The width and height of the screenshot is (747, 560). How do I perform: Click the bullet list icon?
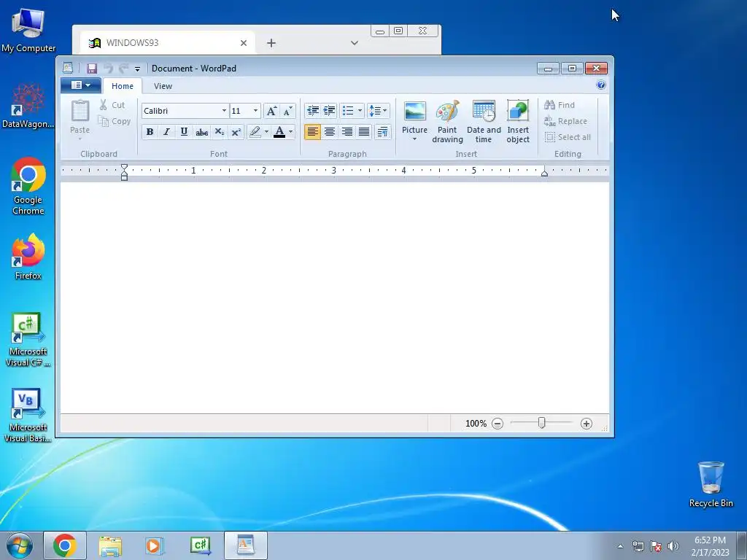tap(348, 111)
